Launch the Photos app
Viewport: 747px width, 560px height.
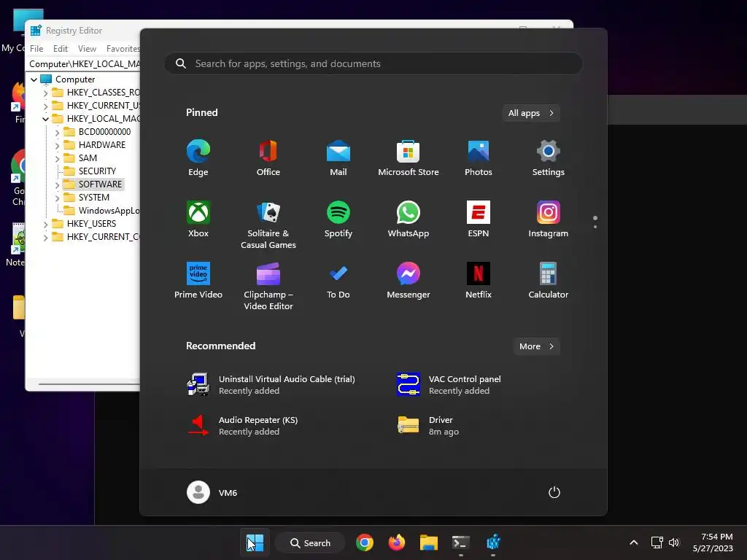[x=479, y=158]
